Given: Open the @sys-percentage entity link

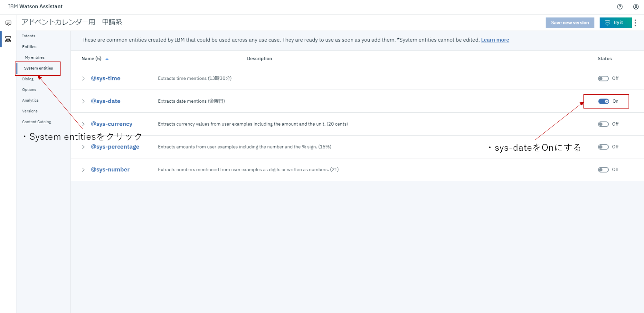Looking at the screenshot, I should (x=115, y=147).
